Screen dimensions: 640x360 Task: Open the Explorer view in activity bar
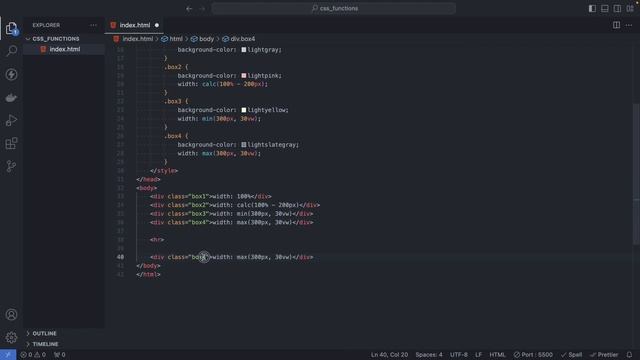(x=11, y=28)
